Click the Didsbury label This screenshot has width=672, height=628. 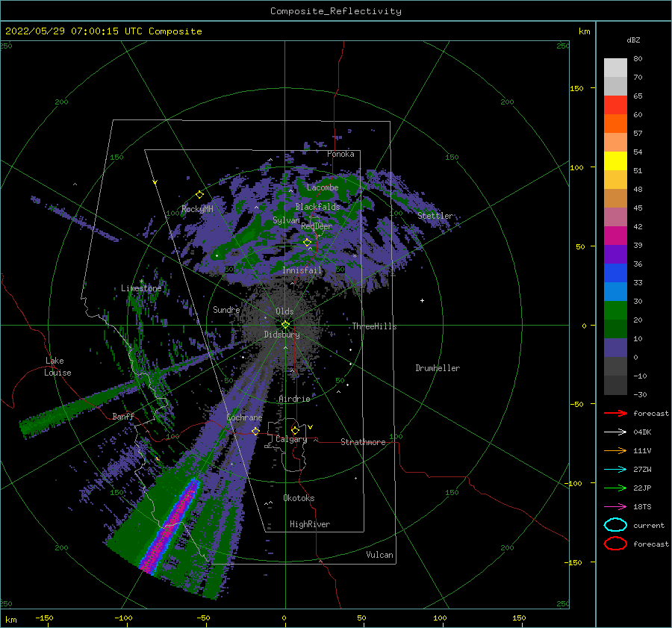click(x=281, y=335)
